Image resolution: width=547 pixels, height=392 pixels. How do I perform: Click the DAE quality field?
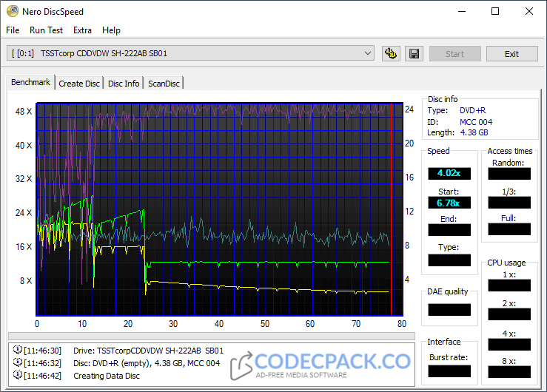(449, 310)
